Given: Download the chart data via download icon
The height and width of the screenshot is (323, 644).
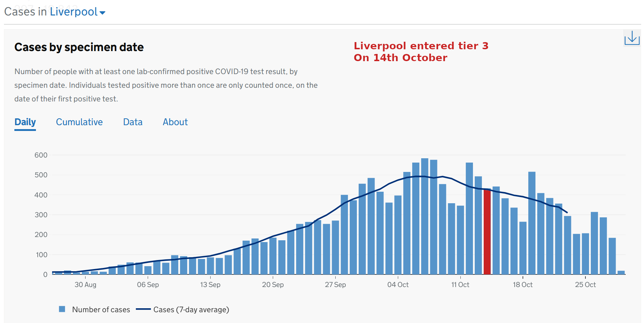Looking at the screenshot, I should [x=632, y=38].
